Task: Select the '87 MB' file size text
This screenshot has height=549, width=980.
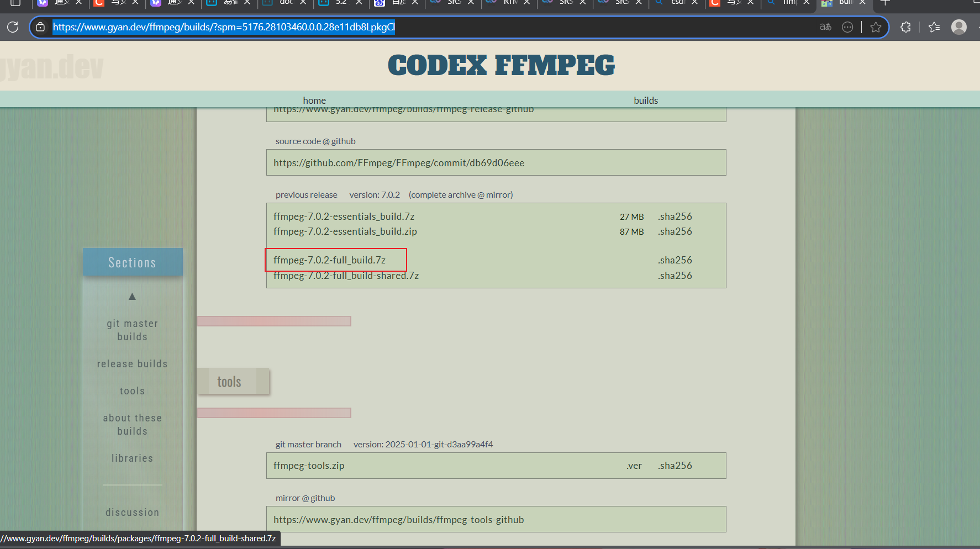Action: point(631,232)
